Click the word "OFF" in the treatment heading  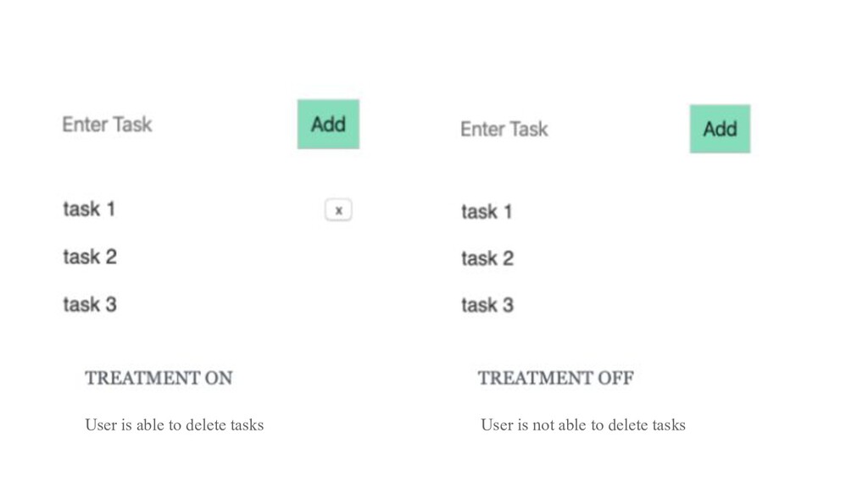click(x=615, y=378)
